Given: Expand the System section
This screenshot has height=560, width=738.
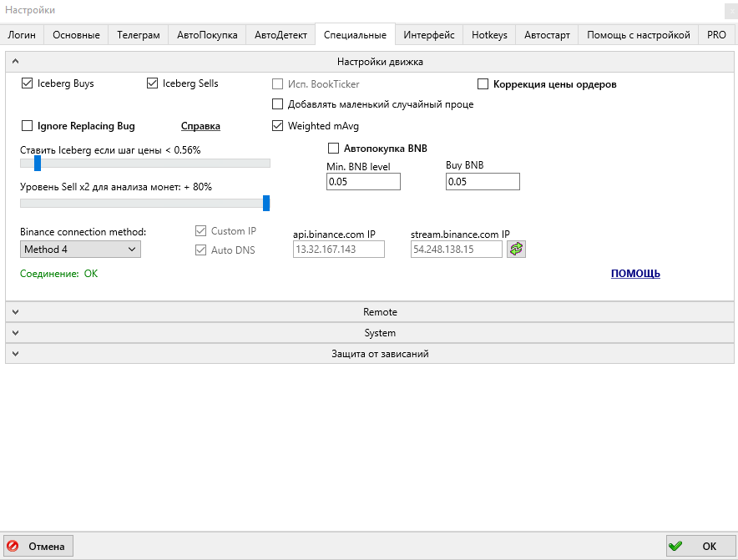Looking at the screenshot, I should pos(369,332).
